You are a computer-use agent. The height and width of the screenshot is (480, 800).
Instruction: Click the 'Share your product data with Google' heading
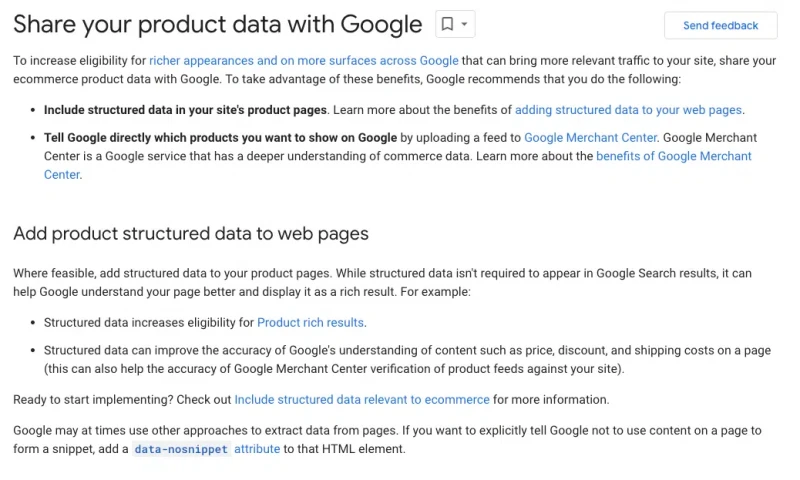point(218,24)
